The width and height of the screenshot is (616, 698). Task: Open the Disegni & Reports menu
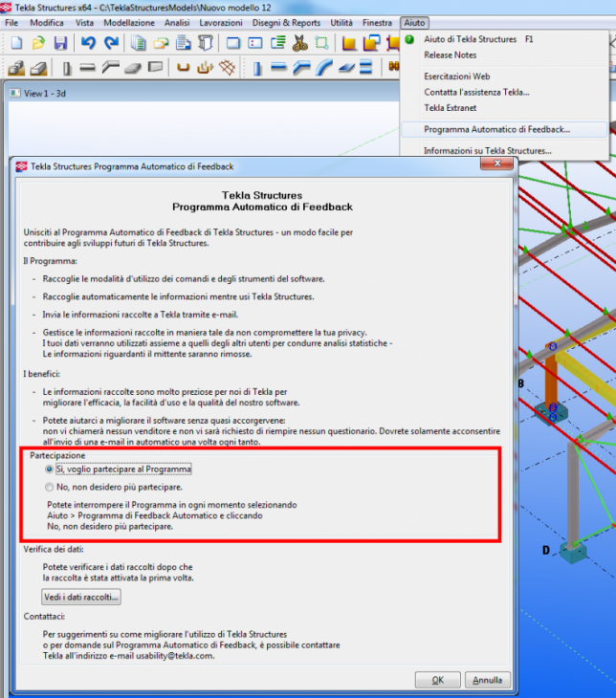click(x=286, y=22)
